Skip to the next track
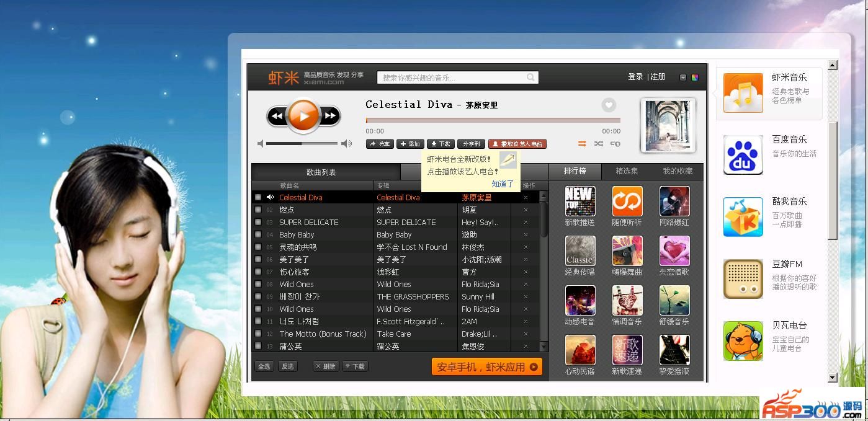Screen dimensions: 868x421 tap(331, 116)
